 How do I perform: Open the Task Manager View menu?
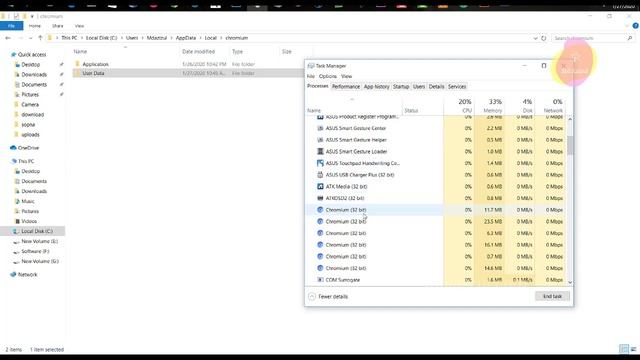(x=347, y=76)
